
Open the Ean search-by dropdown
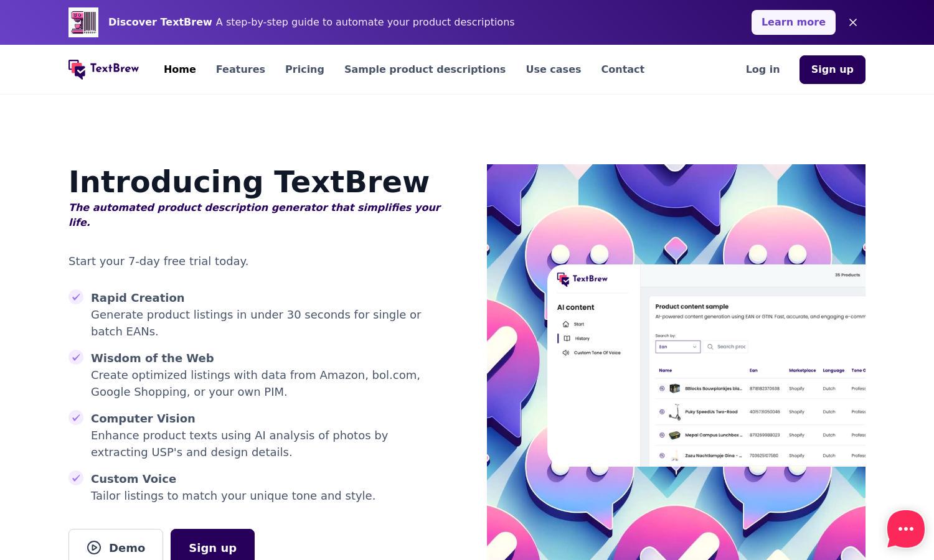coord(678,347)
